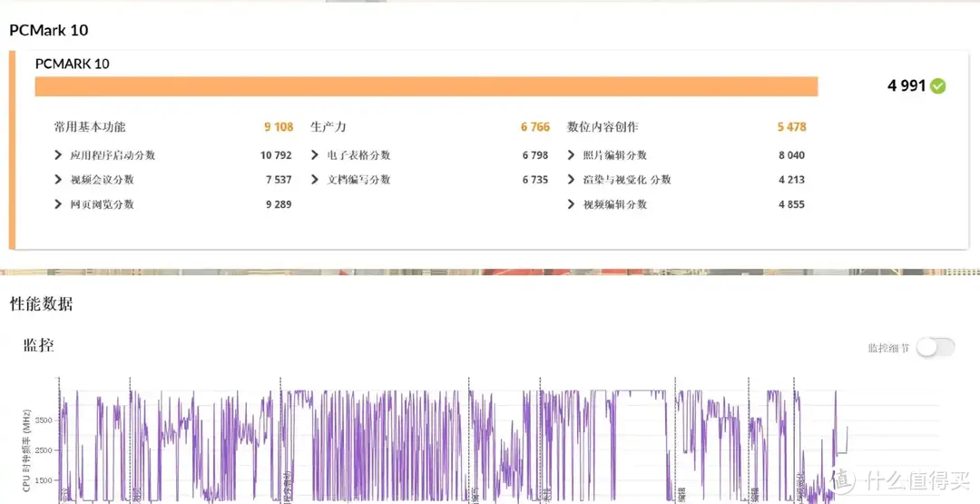The width and height of the screenshot is (980, 504).
Task: Expand 视频会议分数 row
Action: coord(58,180)
